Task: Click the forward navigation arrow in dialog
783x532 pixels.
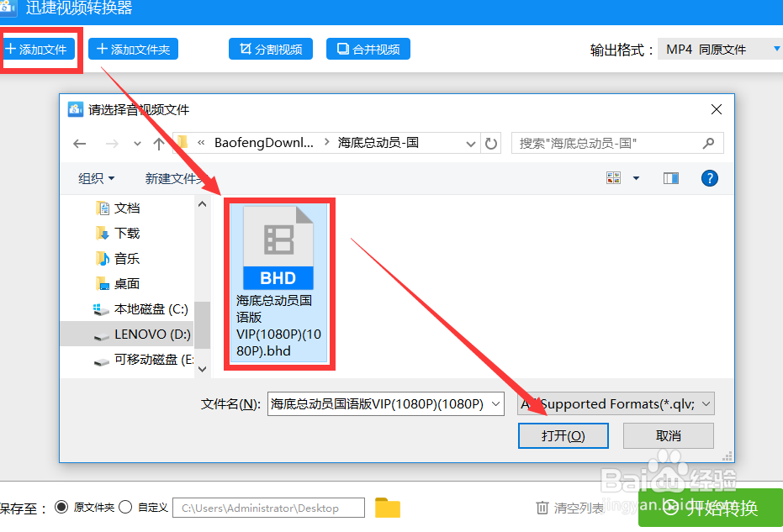Action: tap(113, 144)
